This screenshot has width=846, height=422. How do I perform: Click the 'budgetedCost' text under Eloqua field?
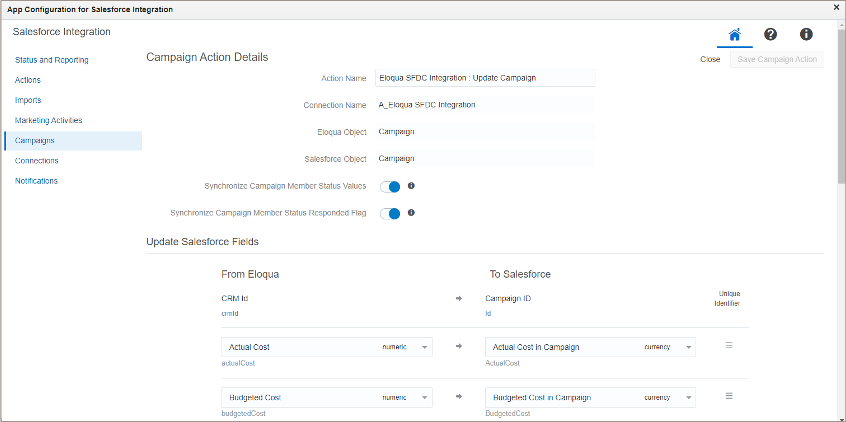click(x=244, y=413)
